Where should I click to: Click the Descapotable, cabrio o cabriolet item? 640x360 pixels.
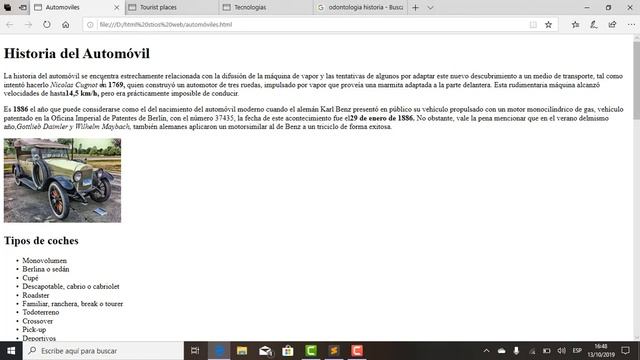(71, 287)
